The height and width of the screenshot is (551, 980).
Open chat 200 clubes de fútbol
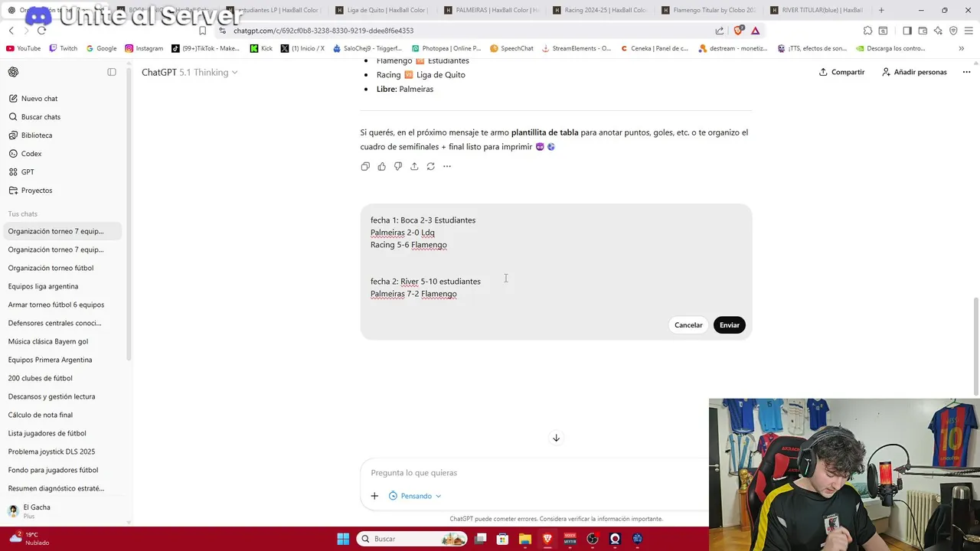[x=64, y=378]
